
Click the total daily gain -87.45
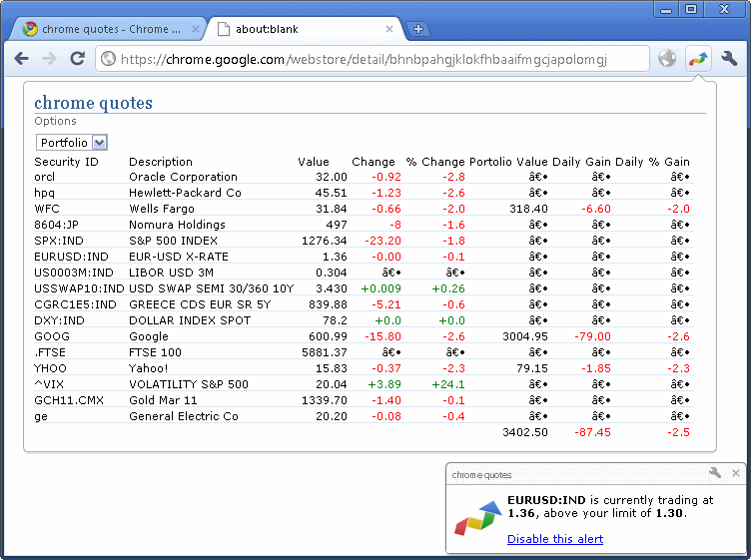tap(592, 432)
